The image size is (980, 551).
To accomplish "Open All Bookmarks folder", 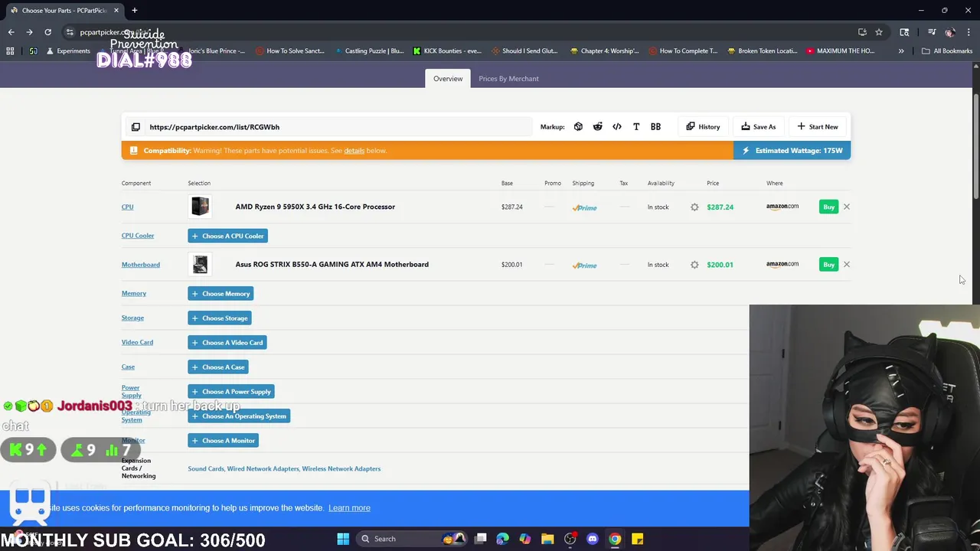I will [947, 51].
